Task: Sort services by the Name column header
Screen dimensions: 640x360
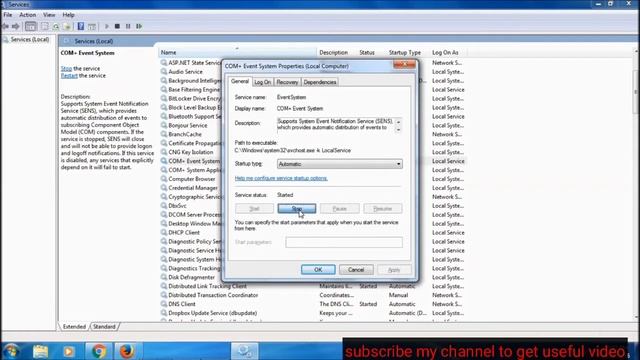Action: [238, 53]
